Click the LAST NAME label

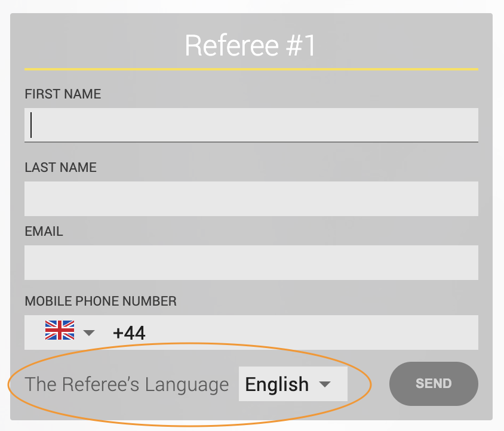[61, 168]
